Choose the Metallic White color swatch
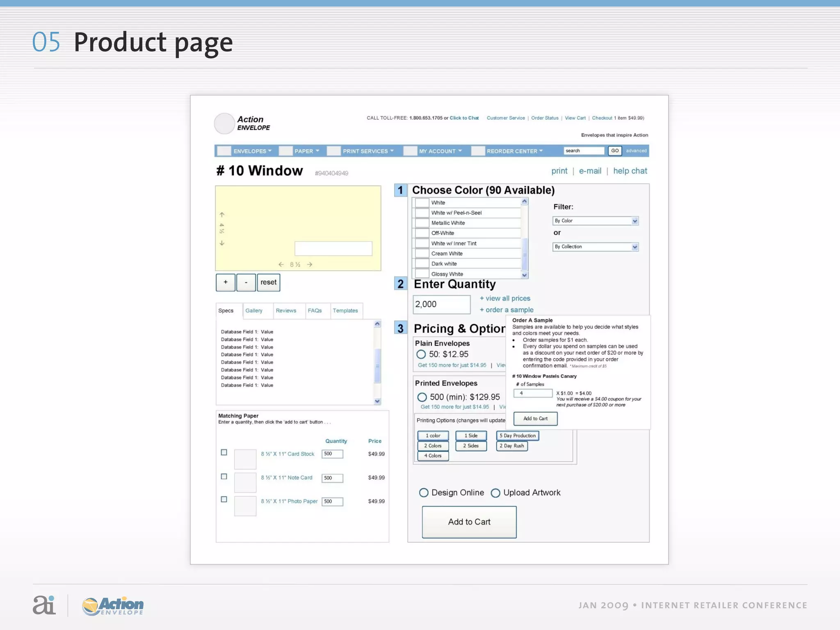Viewport: 840px width, 630px height. pos(422,223)
